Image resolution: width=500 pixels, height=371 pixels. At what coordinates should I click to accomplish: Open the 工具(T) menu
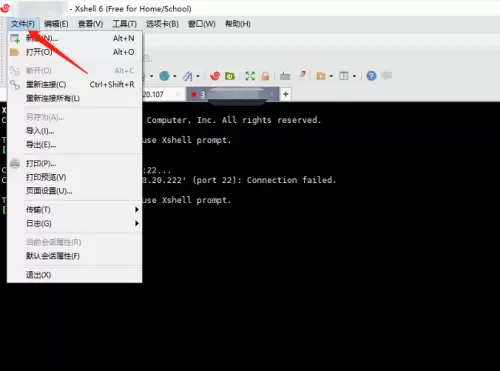pos(125,24)
